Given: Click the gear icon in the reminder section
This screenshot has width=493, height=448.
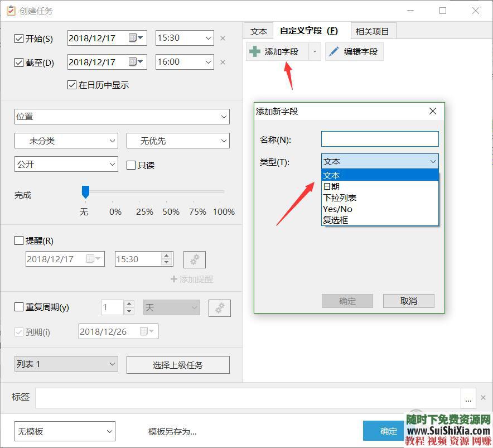Looking at the screenshot, I should (x=194, y=259).
